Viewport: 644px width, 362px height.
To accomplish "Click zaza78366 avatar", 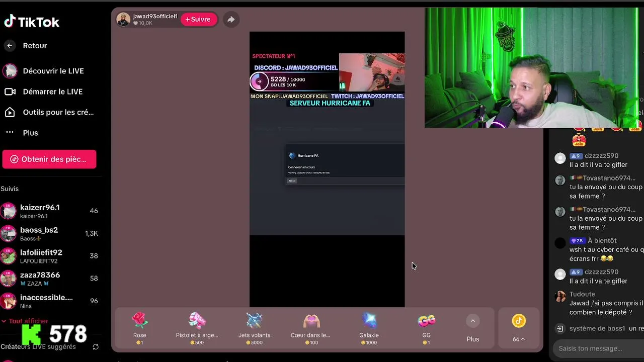I will [8, 279].
